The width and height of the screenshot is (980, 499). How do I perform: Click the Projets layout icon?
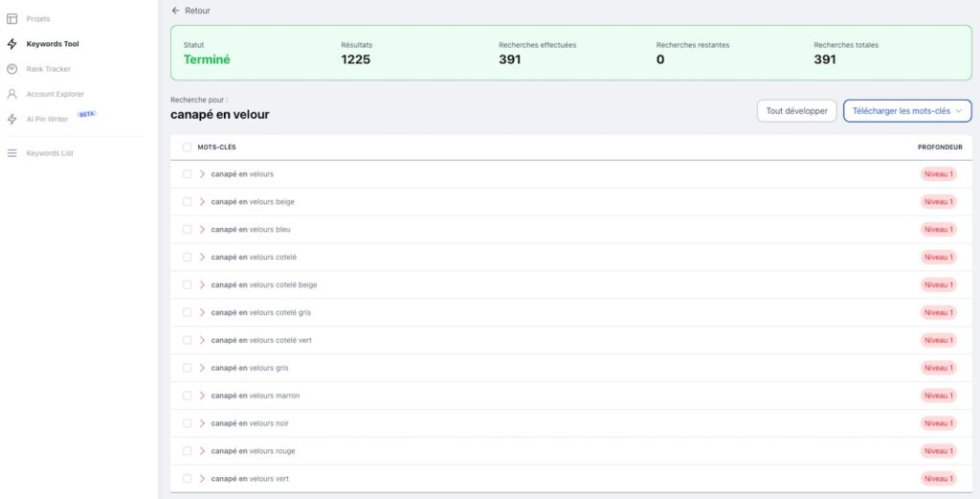click(x=11, y=19)
